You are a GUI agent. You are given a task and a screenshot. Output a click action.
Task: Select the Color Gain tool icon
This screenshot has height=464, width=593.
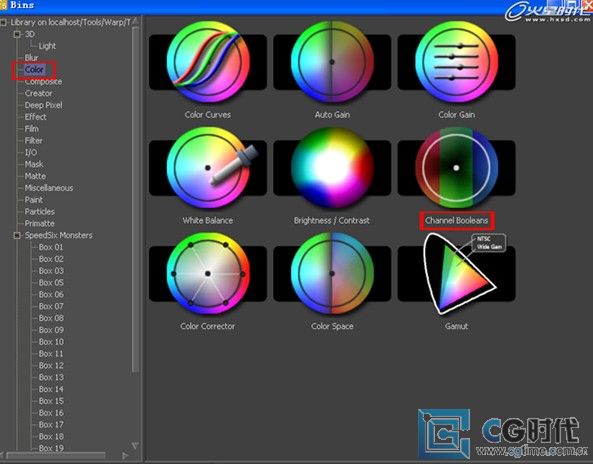[456, 62]
